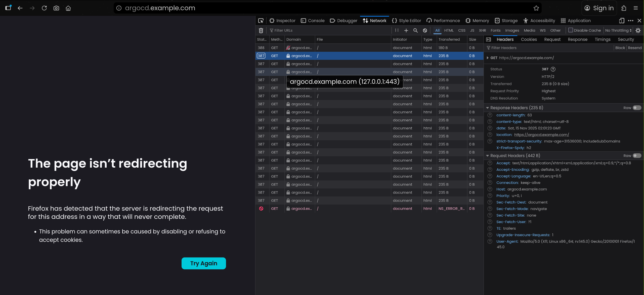Screen dimensions: 644x295
Task: Switch to the Console tab
Action: (313, 21)
